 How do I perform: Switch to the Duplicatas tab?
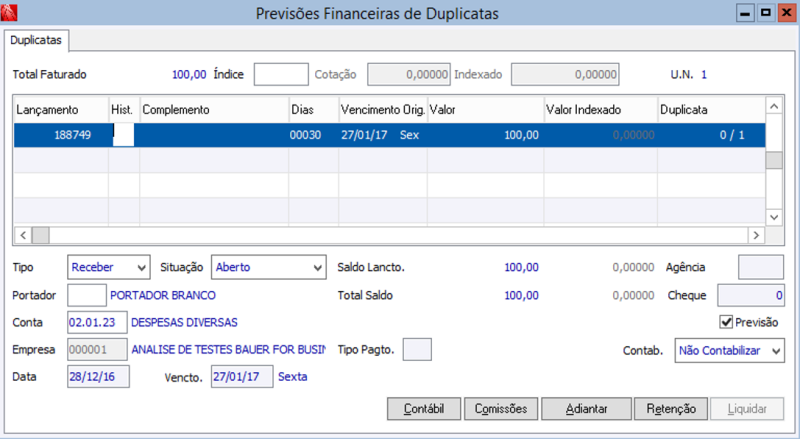(x=36, y=40)
